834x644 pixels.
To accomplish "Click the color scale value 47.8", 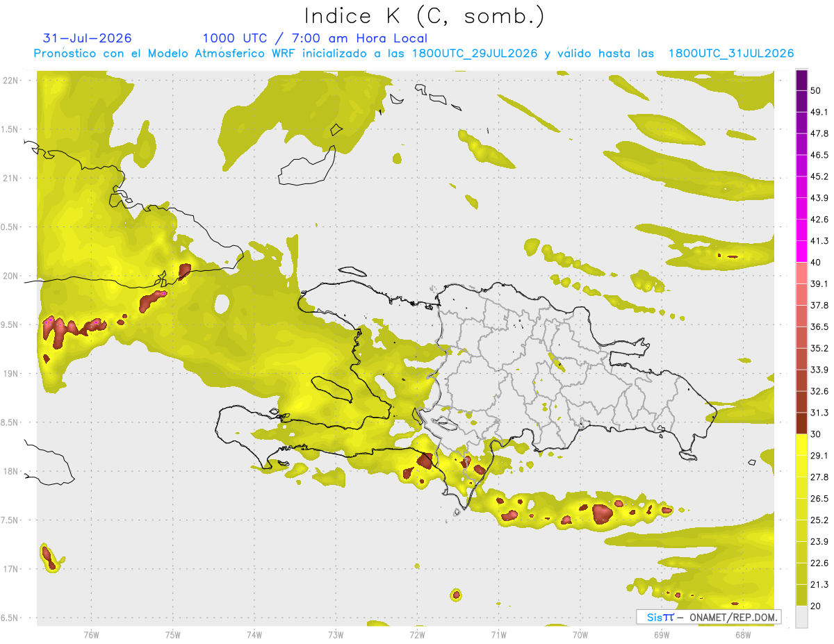I will coord(819,133).
